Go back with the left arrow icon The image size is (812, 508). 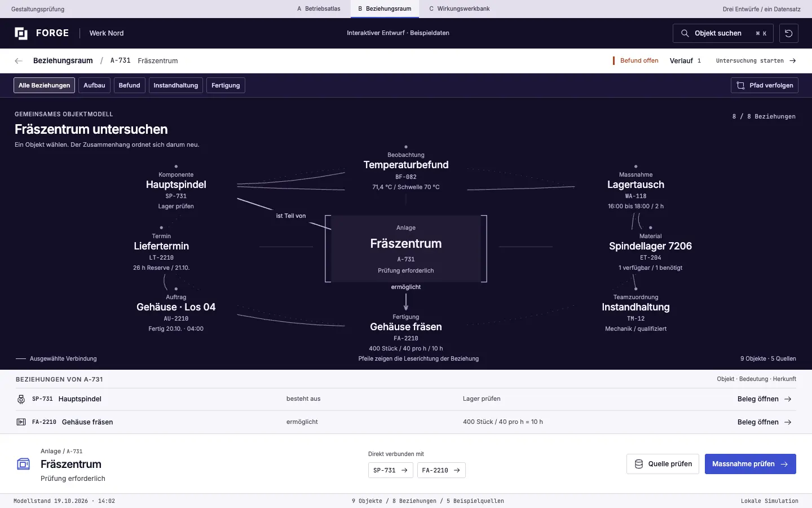tap(19, 61)
